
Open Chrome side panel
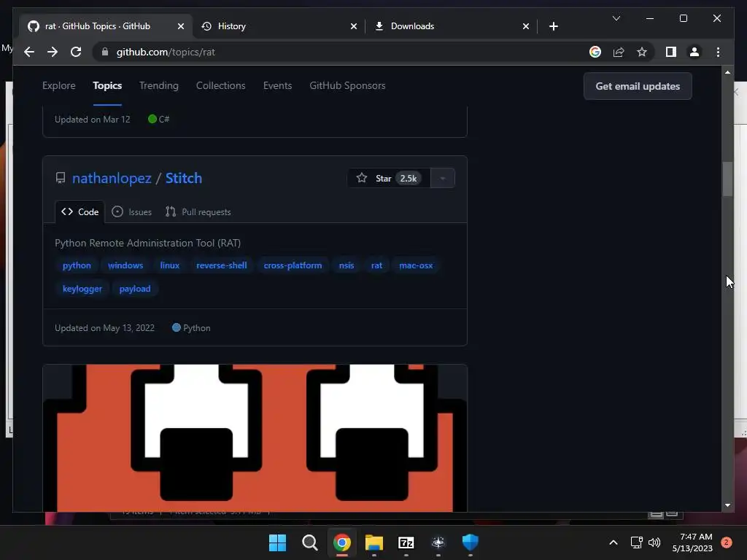pyautogui.click(x=671, y=52)
